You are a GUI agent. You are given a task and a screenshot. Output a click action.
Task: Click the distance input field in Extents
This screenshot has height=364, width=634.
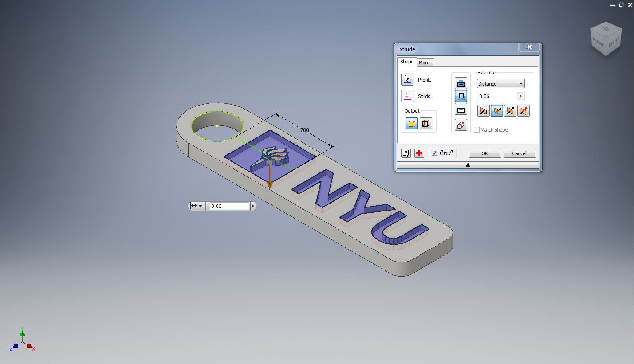pos(497,96)
